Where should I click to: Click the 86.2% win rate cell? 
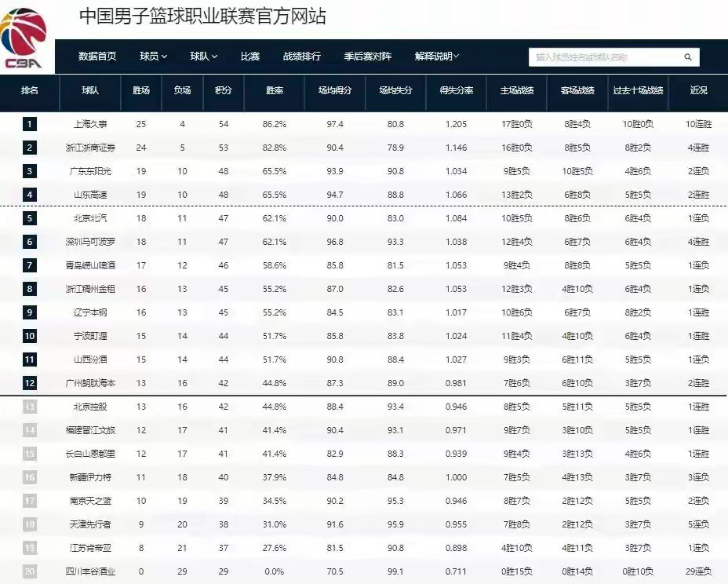tap(275, 124)
